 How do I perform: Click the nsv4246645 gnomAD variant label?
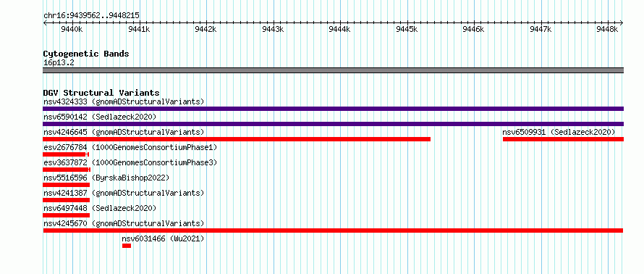[x=124, y=132]
